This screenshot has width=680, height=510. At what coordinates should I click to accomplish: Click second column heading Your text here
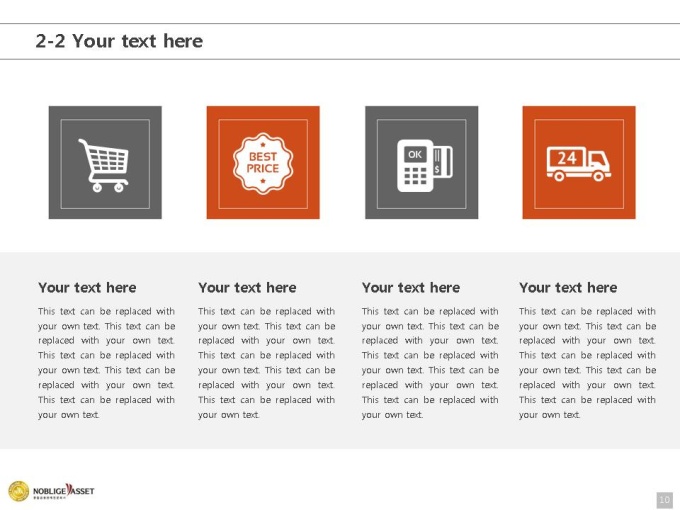tap(247, 288)
